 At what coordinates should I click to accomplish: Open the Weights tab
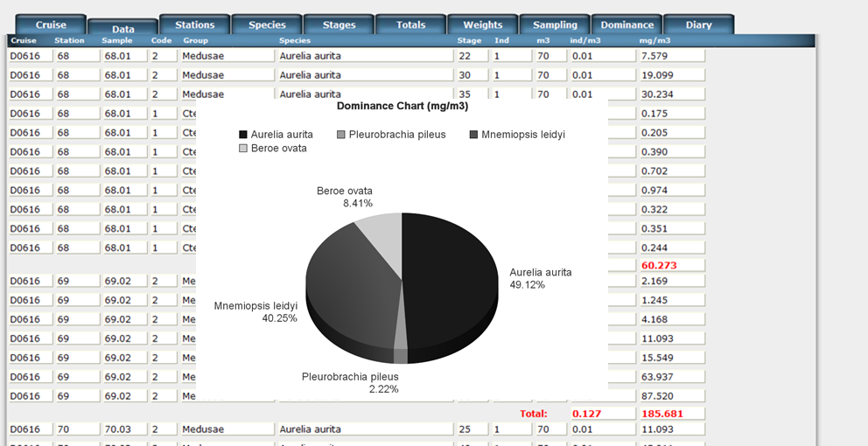482,24
